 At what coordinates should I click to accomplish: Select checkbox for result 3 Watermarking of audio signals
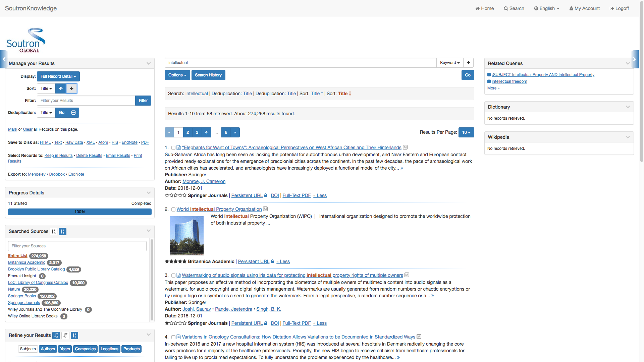click(x=173, y=276)
